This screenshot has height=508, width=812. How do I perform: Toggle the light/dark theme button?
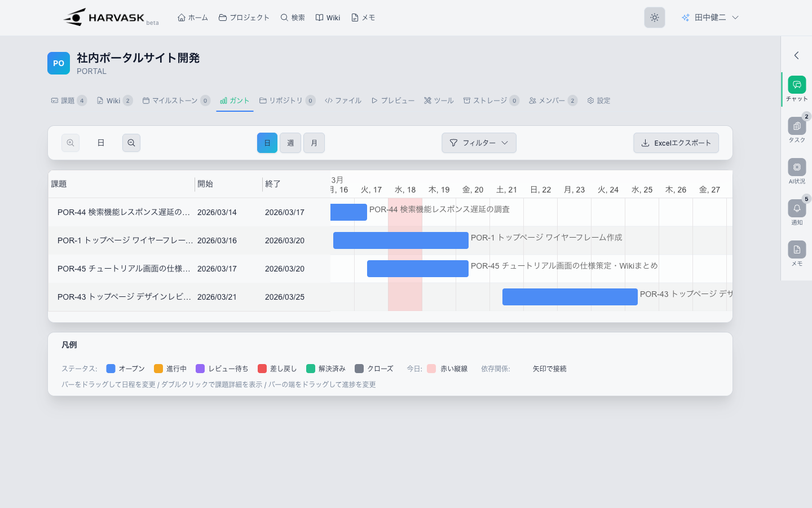coord(654,17)
